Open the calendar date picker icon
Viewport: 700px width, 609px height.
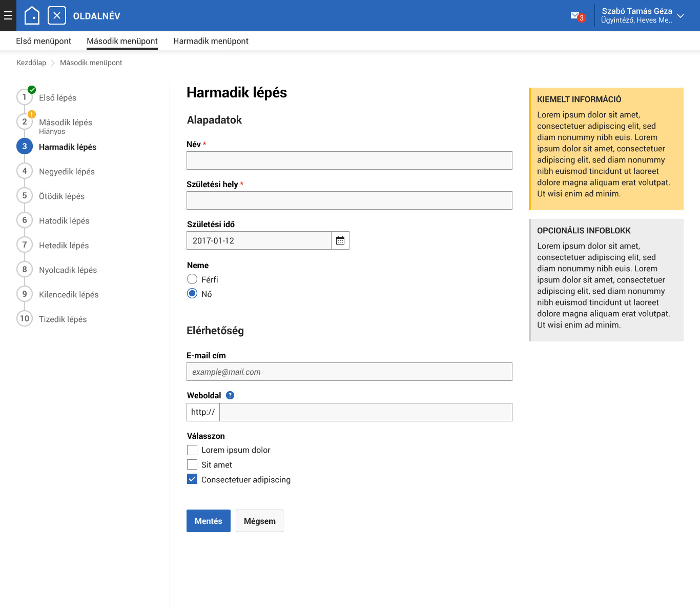point(340,240)
